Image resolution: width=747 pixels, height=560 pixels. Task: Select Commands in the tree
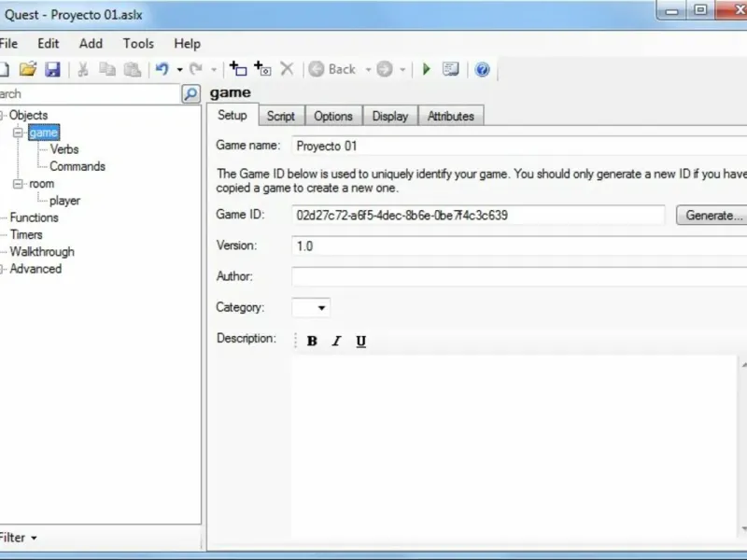coord(78,167)
